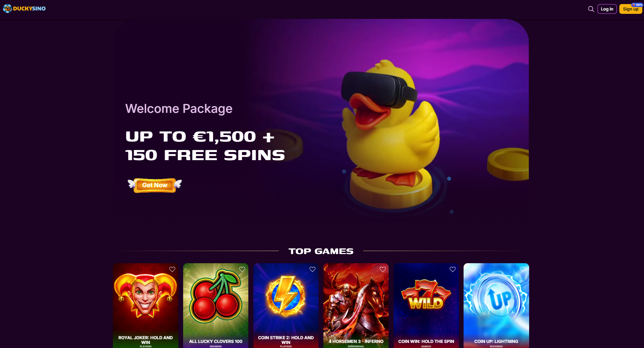Click the 100% bonus badge on Sign up
This screenshot has width=644, height=348.
(637, 5)
